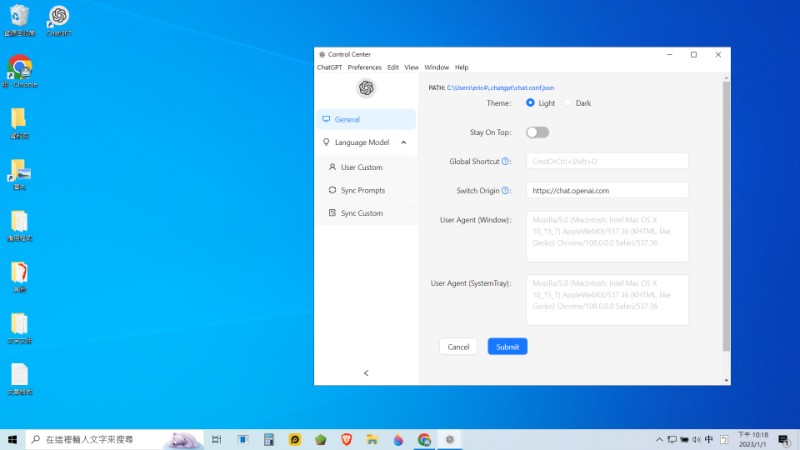Select the Dark theme option
The height and width of the screenshot is (450, 800).
[x=567, y=103]
